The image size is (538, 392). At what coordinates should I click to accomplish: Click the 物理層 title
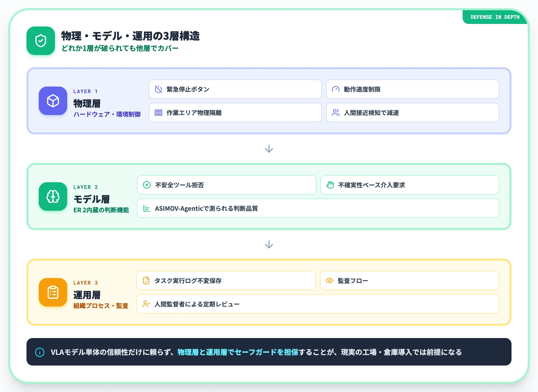87,104
